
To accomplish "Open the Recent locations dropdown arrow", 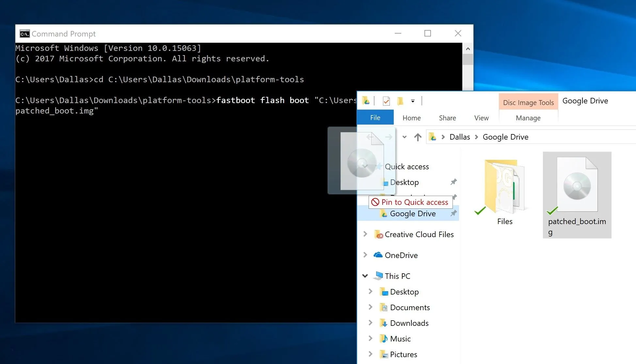I will (x=405, y=137).
